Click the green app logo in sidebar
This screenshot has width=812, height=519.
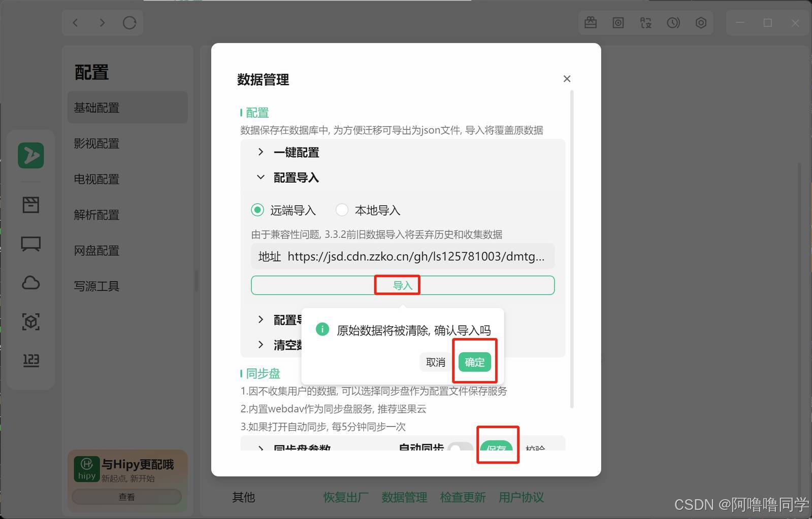(x=31, y=155)
